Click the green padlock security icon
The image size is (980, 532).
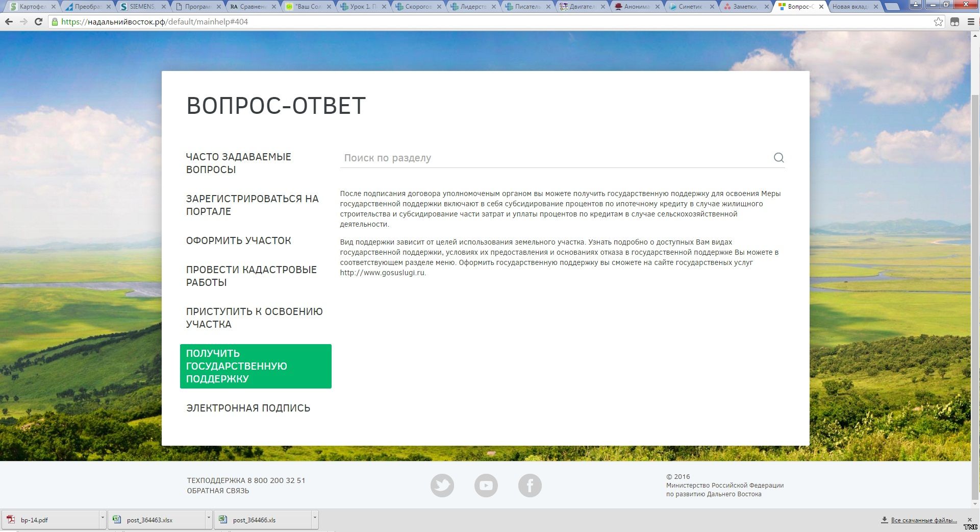55,22
